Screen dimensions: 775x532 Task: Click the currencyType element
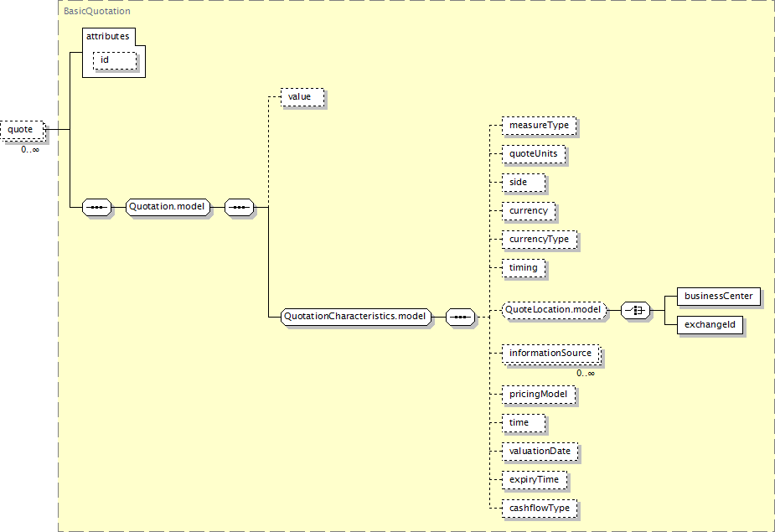pyautogui.click(x=539, y=240)
